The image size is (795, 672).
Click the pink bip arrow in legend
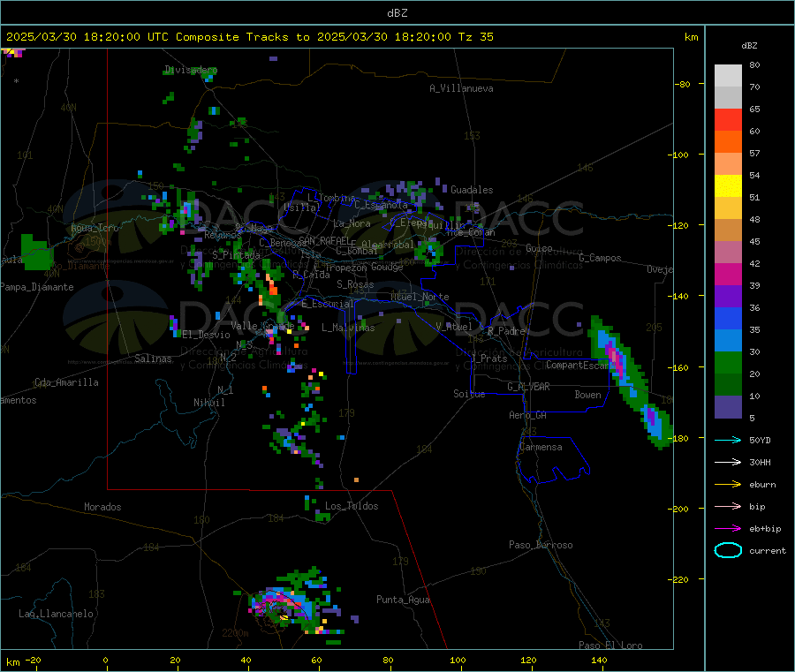[728, 506]
